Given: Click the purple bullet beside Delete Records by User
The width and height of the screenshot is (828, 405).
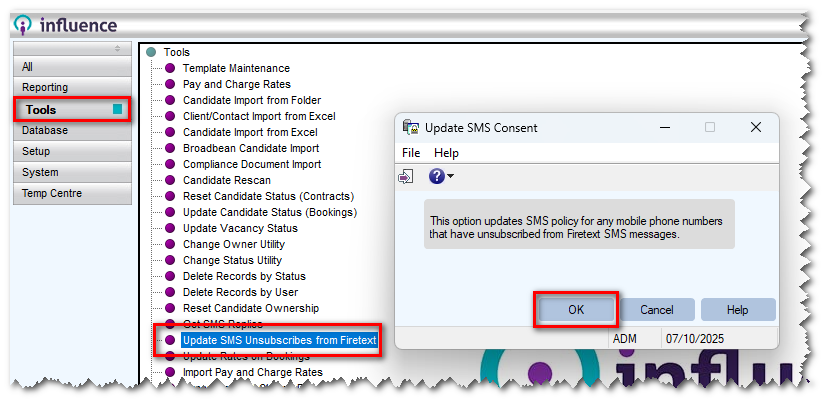Looking at the screenshot, I should click(170, 292).
